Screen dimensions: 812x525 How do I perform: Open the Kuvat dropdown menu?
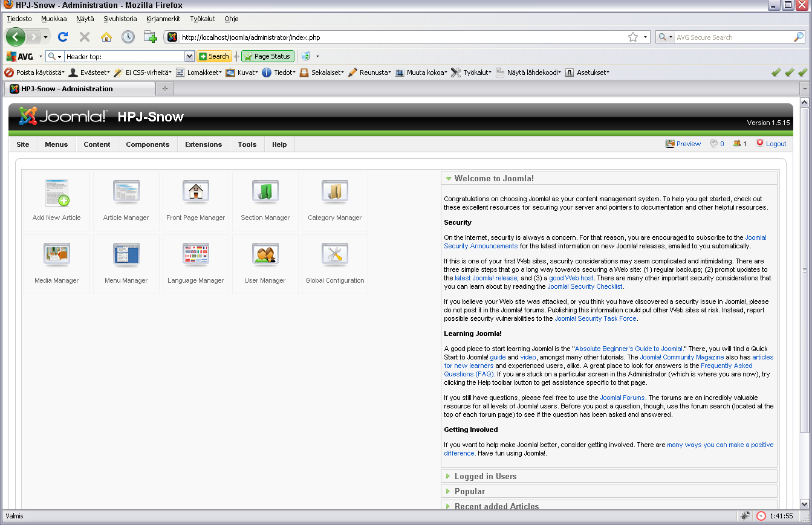(x=242, y=72)
